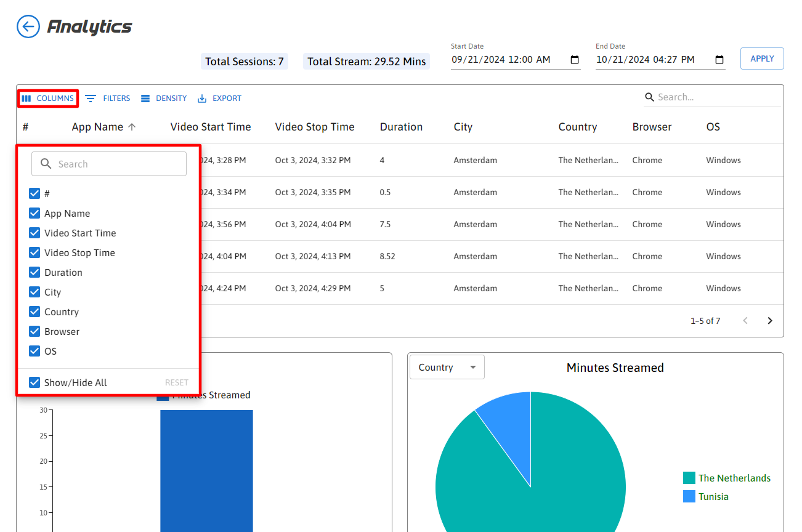Open the Filters icon in toolbar
Image resolution: width=802 pixels, height=532 pixels.
[x=91, y=99]
